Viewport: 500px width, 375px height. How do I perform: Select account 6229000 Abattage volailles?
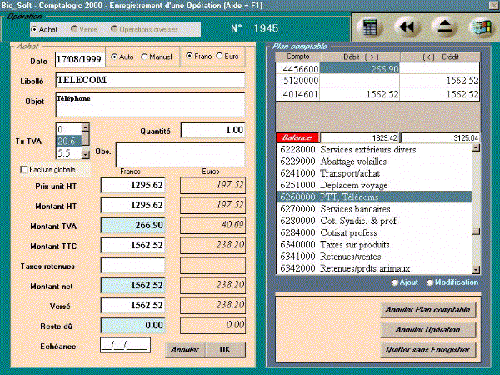pyautogui.click(x=374, y=162)
